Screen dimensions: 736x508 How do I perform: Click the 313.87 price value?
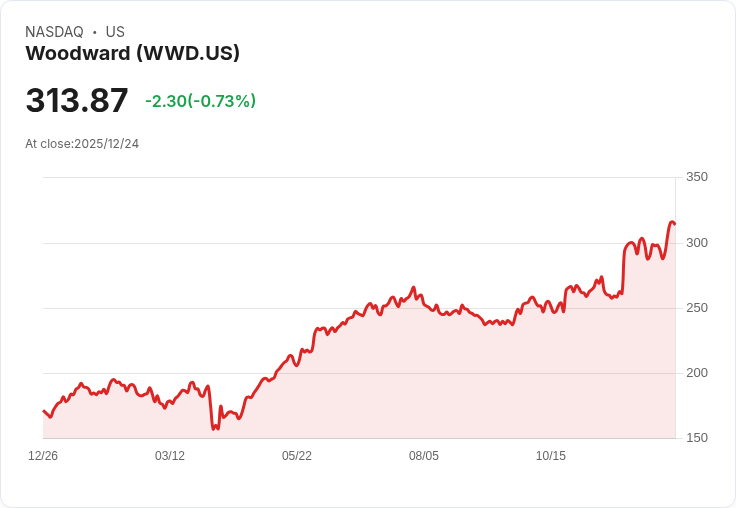coord(77,100)
